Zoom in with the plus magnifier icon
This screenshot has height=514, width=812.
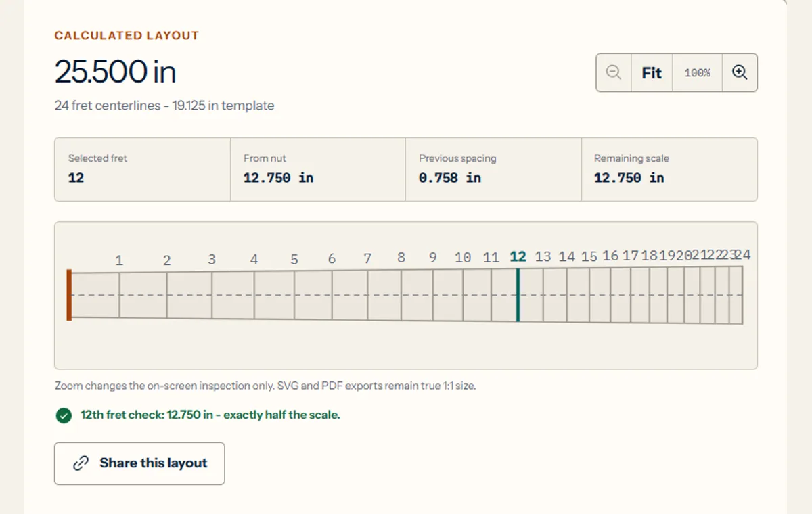740,72
